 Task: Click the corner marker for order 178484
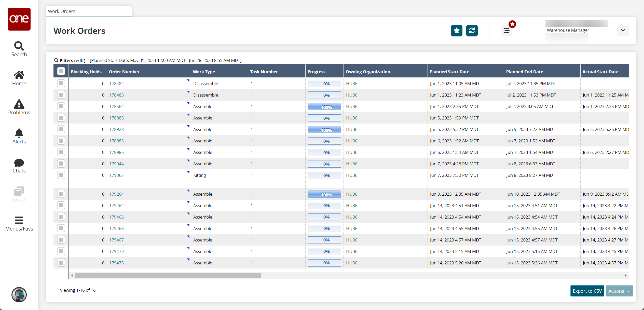point(188,80)
